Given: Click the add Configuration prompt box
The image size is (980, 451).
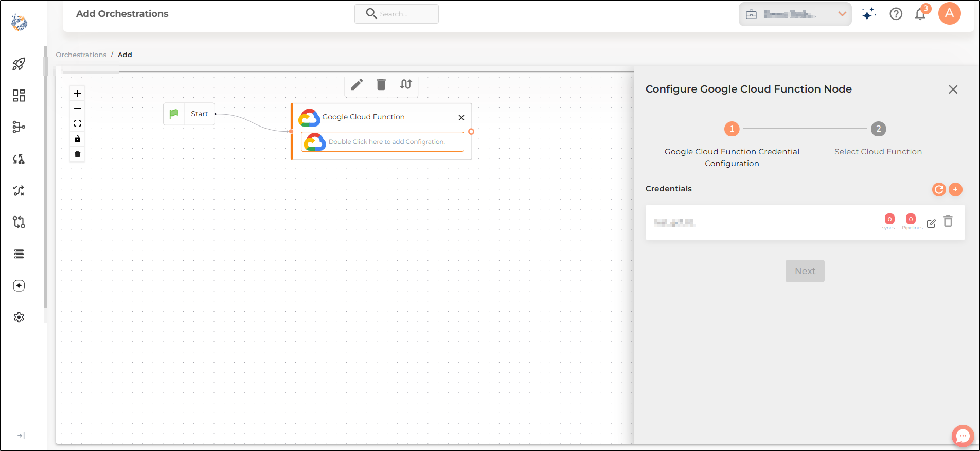Looking at the screenshot, I should point(382,141).
